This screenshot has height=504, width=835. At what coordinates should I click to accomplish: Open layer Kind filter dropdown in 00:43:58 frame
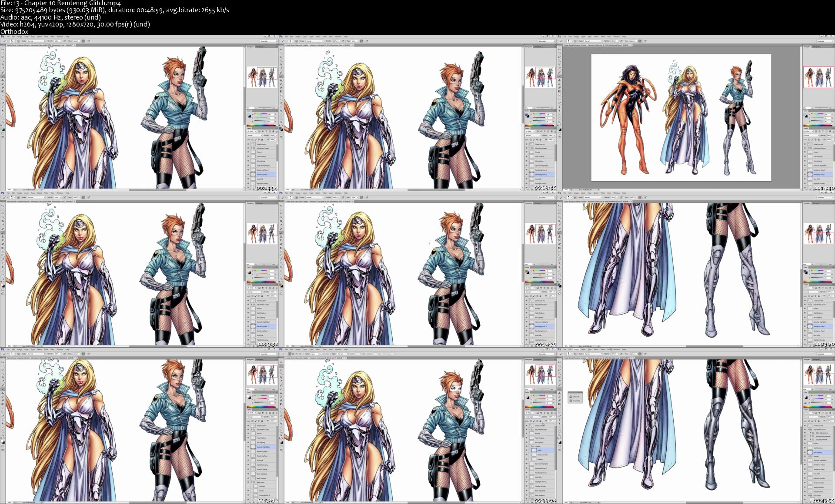pyautogui.click(x=808, y=413)
